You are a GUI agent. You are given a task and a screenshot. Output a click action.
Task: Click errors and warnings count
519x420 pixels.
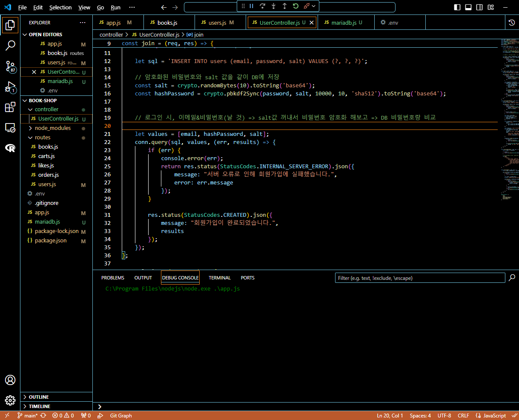coord(63,416)
